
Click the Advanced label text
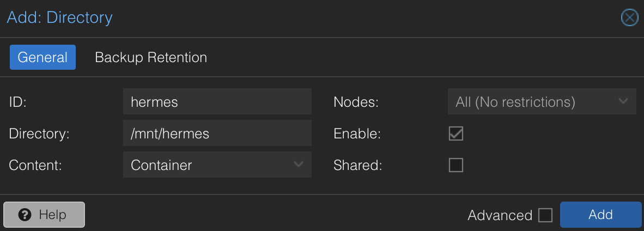(x=500, y=215)
